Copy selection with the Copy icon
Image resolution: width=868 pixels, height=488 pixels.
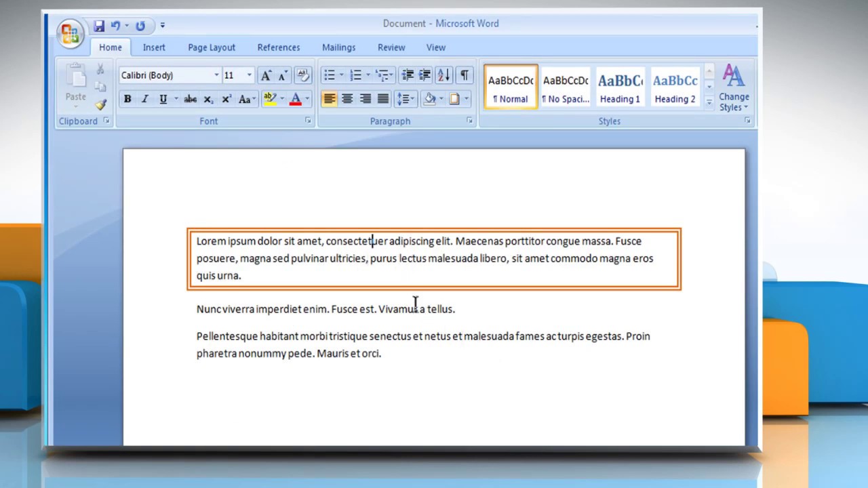click(100, 87)
